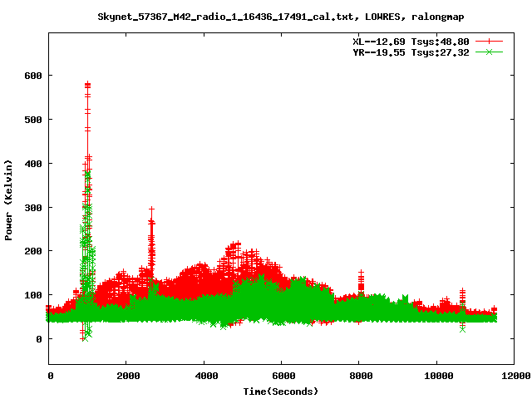The image size is (532, 399).
Task: Click the red spike peak near 300 Kelvin
Action: 151,209
